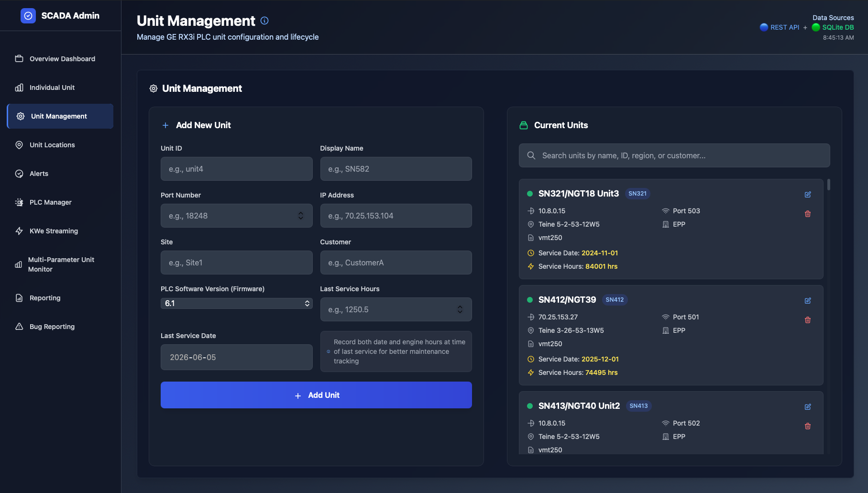Viewport: 868px width, 493px height.
Task: Click service hours value 84001 hrs
Action: coord(602,266)
